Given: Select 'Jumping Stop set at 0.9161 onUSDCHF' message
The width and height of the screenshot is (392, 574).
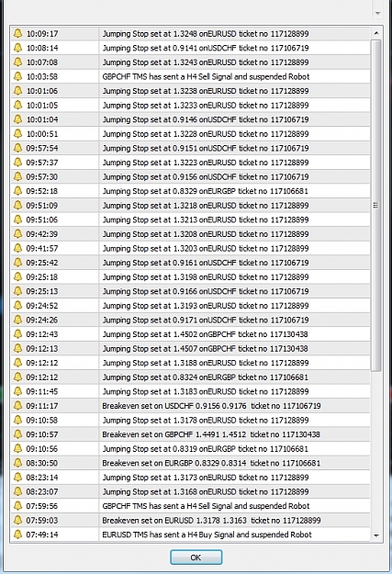Looking at the screenshot, I should [206, 263].
